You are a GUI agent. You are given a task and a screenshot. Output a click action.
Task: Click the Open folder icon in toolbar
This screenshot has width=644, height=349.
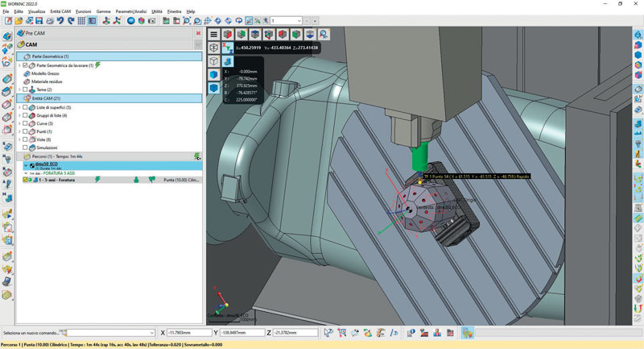tap(19, 21)
